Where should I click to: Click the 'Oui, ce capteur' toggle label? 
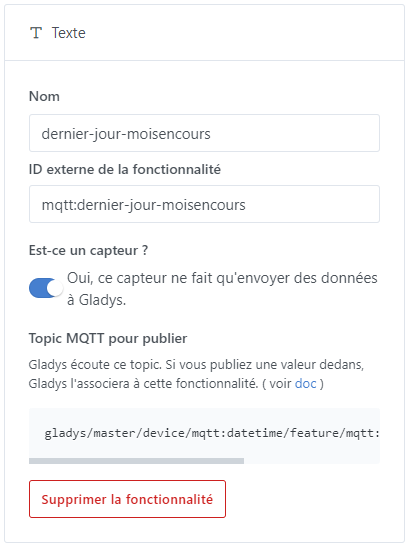coord(222,289)
